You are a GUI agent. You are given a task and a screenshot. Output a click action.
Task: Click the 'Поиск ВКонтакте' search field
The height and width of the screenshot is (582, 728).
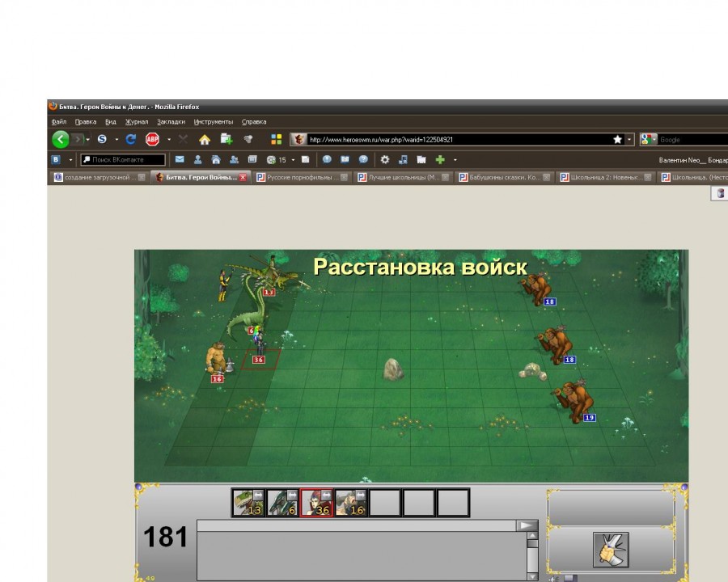pos(123,160)
